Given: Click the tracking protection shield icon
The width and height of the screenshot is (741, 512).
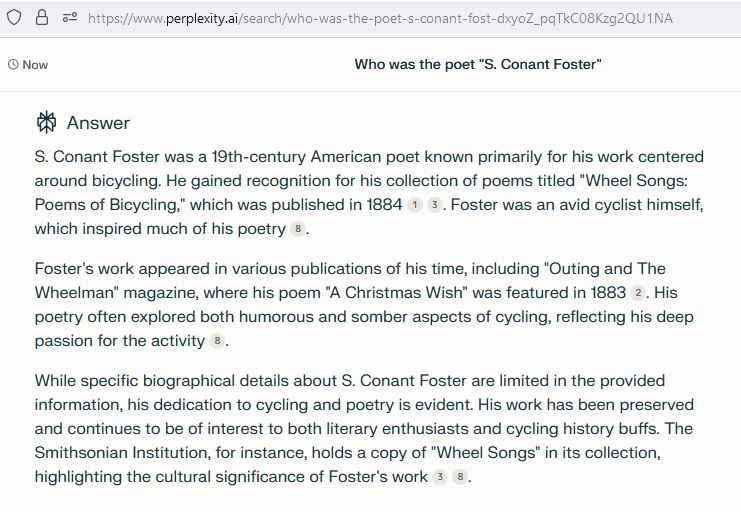Looking at the screenshot, I should (x=13, y=17).
